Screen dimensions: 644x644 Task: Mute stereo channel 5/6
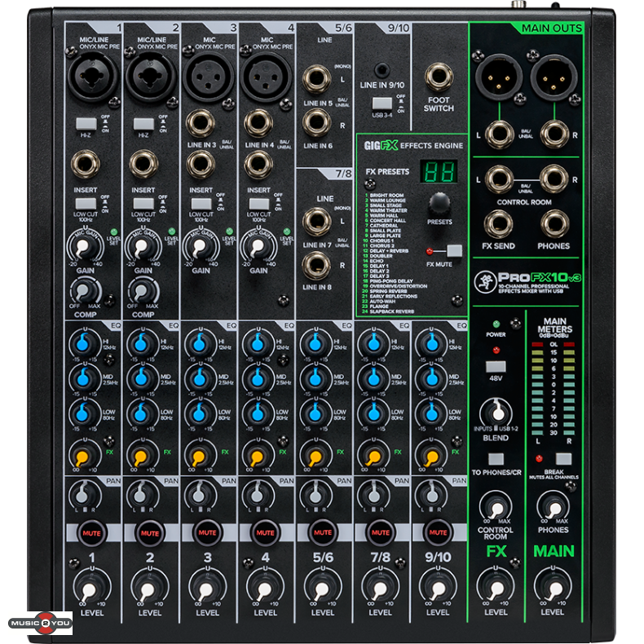323,532
